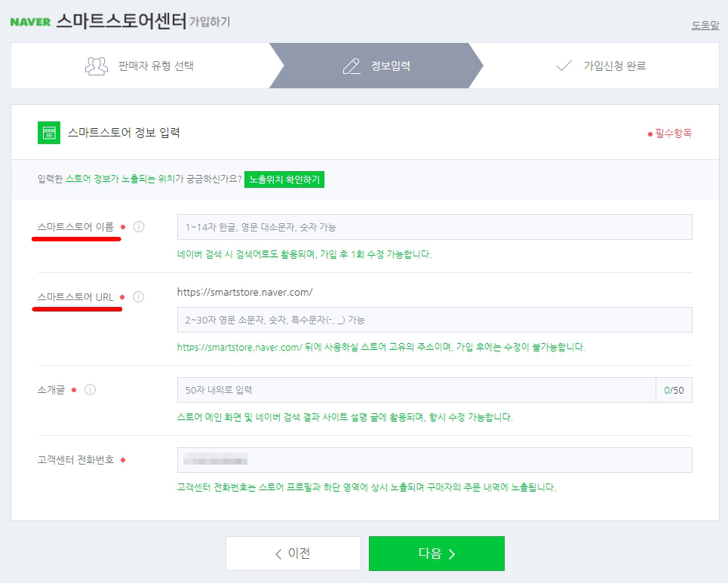Focus the 소개글 input field
This screenshot has width=728, height=583.
tap(416, 390)
